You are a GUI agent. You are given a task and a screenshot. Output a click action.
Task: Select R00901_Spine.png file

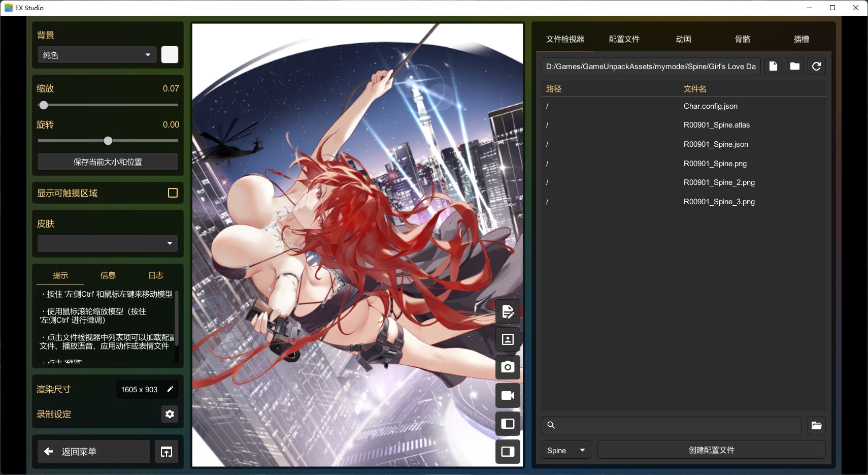(684, 164)
